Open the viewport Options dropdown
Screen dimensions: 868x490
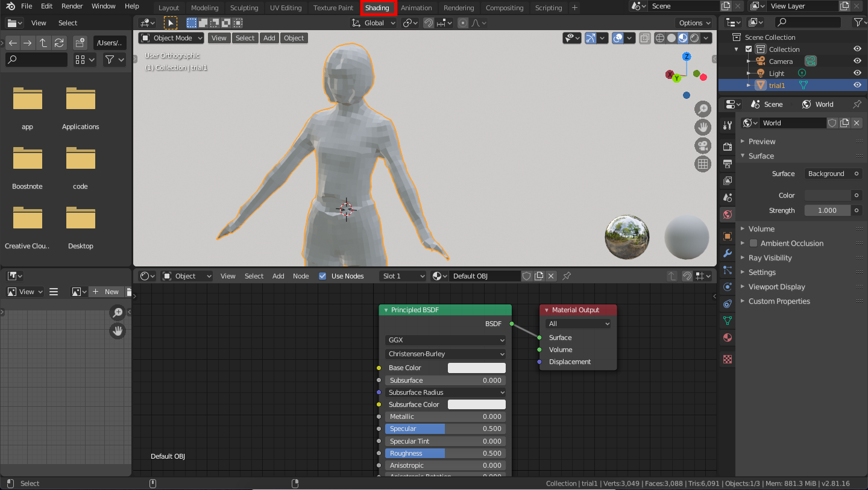click(695, 23)
